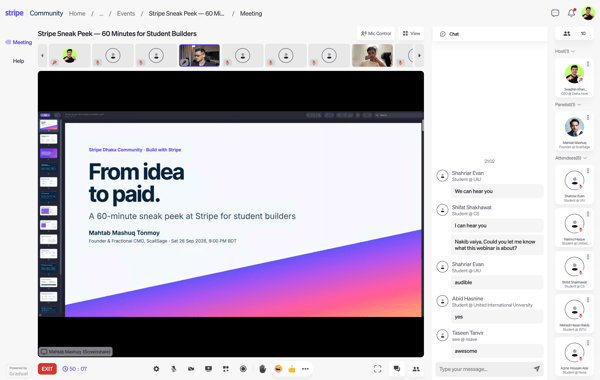
Task: Open the settings gear in the meeting toolbar
Action: pyautogui.click(x=156, y=369)
